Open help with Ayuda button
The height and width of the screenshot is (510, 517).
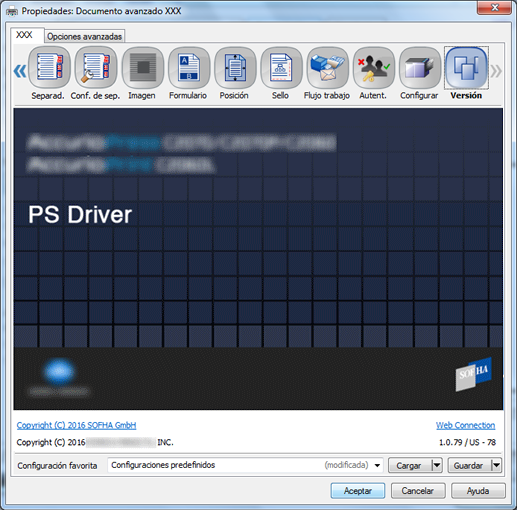[478, 491]
